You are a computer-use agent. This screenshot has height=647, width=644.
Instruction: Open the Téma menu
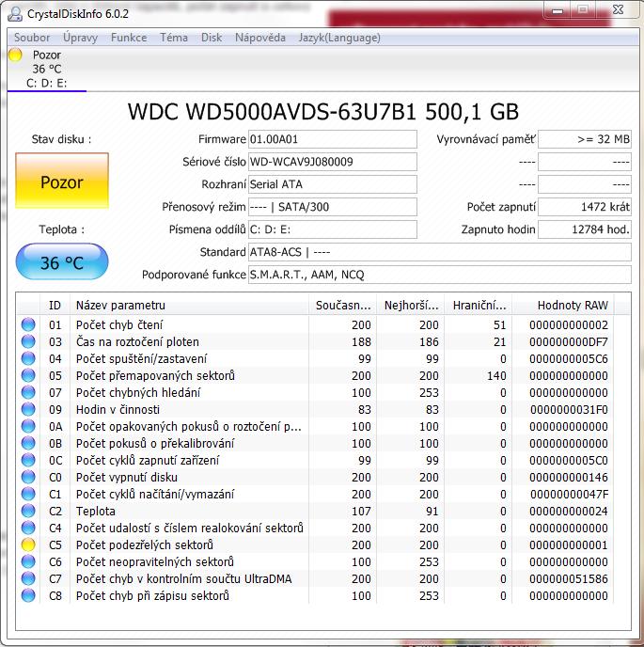coord(174,38)
